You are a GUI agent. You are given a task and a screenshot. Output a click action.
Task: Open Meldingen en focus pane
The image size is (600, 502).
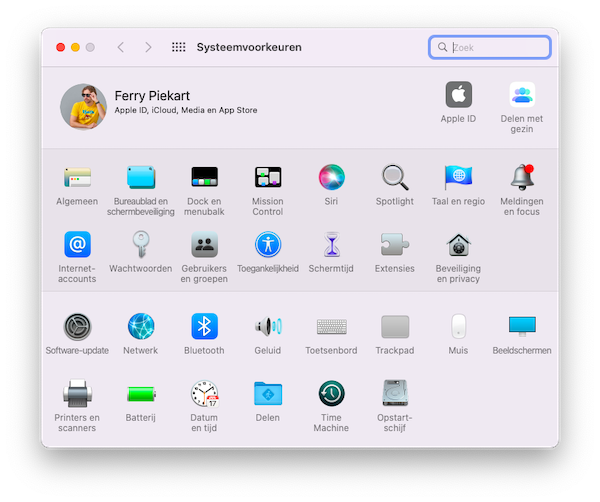(x=522, y=177)
